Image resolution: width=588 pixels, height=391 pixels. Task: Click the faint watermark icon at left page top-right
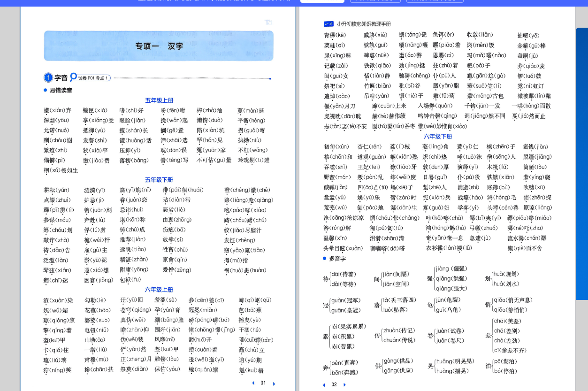coord(268,22)
